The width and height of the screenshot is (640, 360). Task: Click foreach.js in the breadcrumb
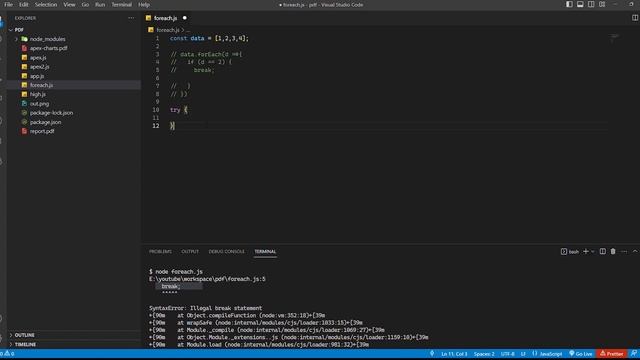168,30
